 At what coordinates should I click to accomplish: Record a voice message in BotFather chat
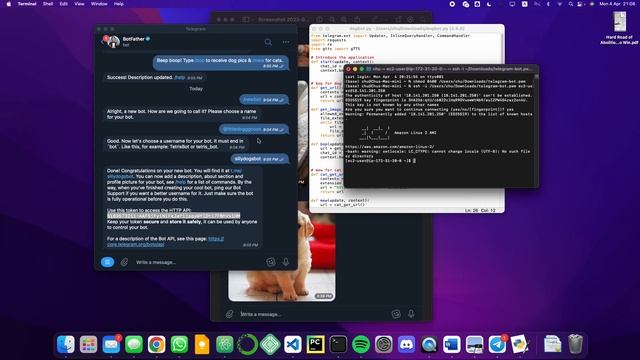tap(286, 262)
